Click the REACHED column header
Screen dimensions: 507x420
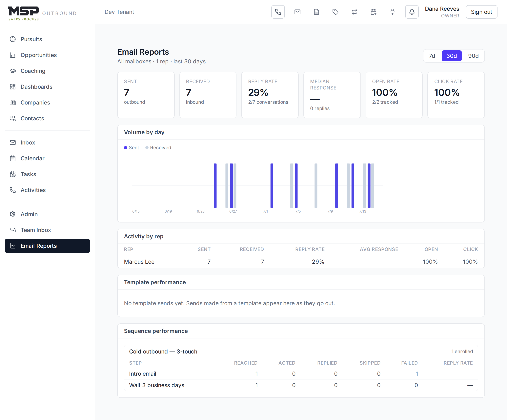coord(246,363)
